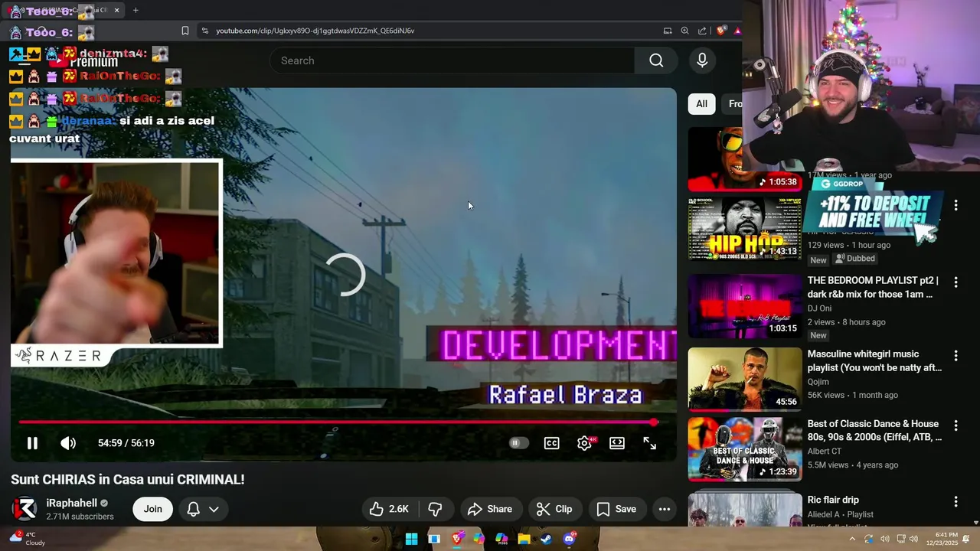The height and width of the screenshot is (551, 980).
Task: Open Ric flair drip playlist title
Action: (x=833, y=500)
